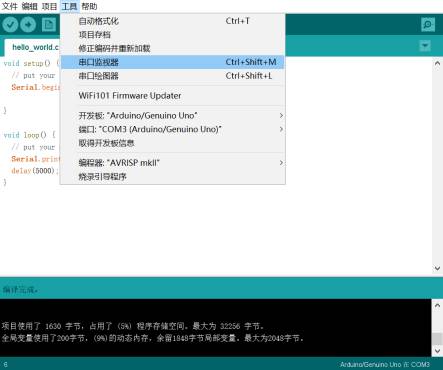Open WiFi101 Firmware Updater
This screenshot has height=370, width=443.
click(x=173, y=96)
